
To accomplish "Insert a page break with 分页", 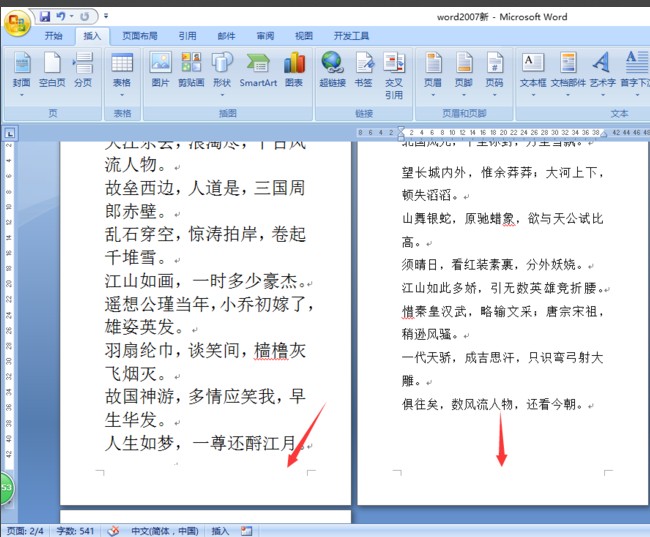I will click(83, 70).
